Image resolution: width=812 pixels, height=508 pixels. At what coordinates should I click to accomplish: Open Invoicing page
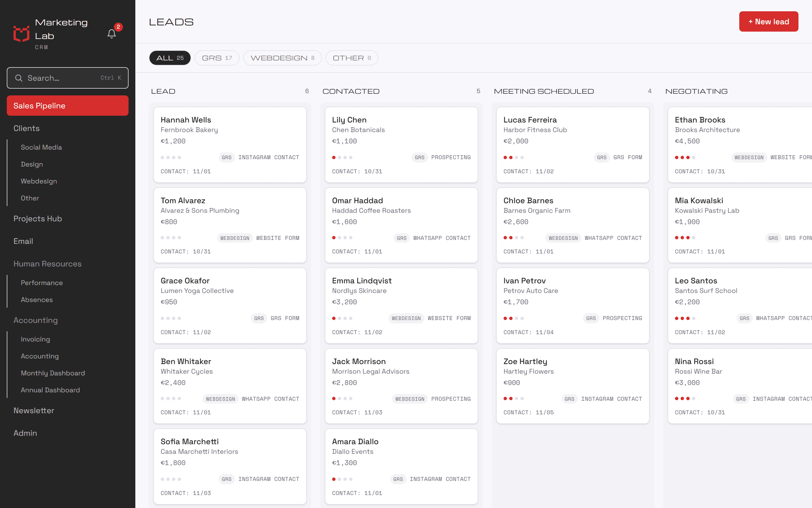pyautogui.click(x=35, y=339)
